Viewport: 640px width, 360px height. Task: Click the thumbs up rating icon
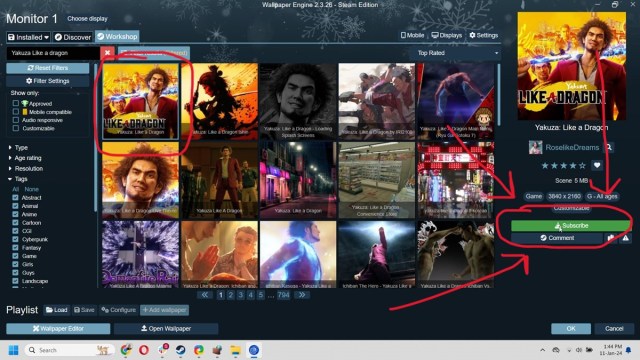coord(611,238)
